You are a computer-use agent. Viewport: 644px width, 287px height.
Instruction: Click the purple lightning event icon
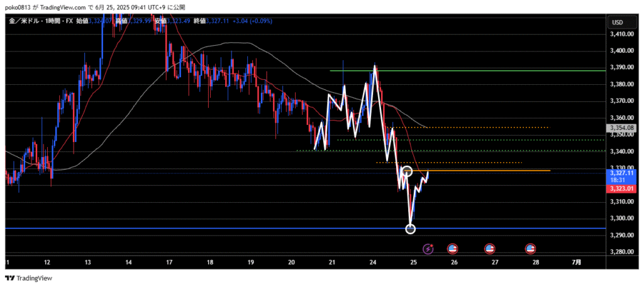(428, 249)
